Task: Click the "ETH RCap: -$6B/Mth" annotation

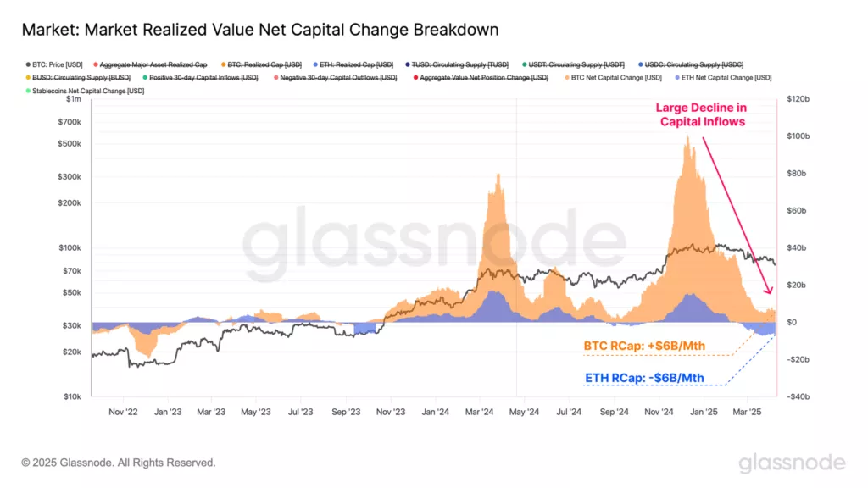Action: (644, 378)
